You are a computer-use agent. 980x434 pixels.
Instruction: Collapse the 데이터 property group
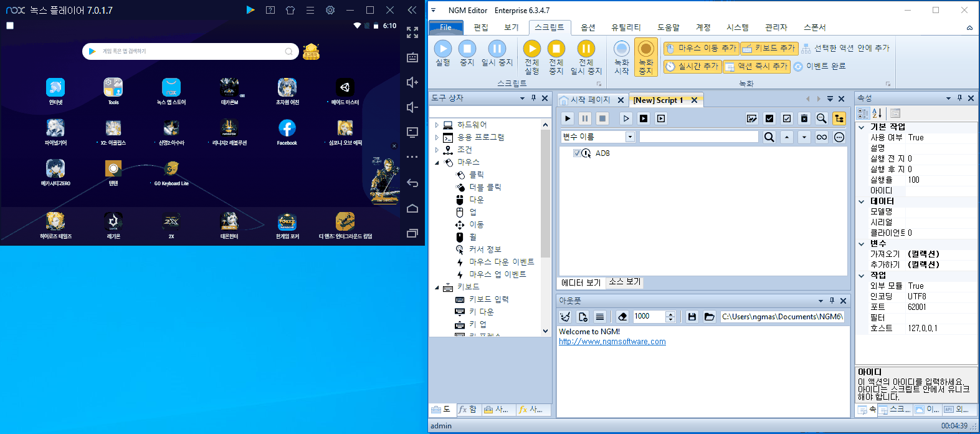pyautogui.click(x=862, y=201)
